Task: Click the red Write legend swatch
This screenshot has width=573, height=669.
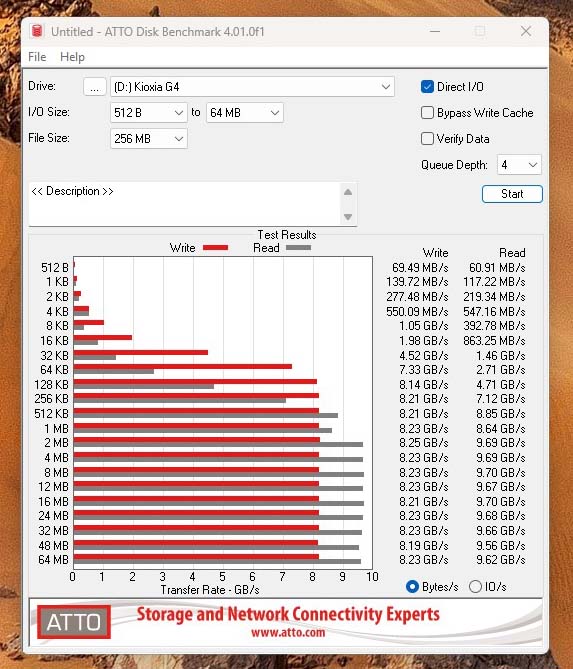Action: point(215,247)
